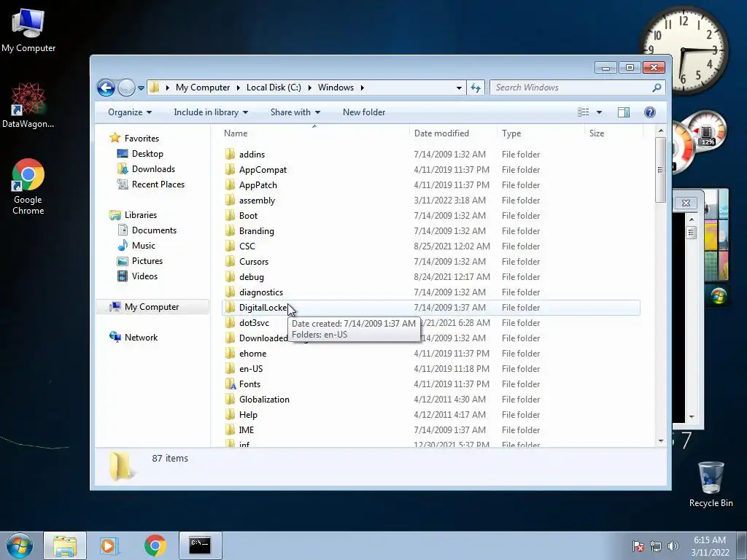Click My Computer in the breadcrumb
Image resolution: width=747 pixels, height=560 pixels.
tap(203, 87)
